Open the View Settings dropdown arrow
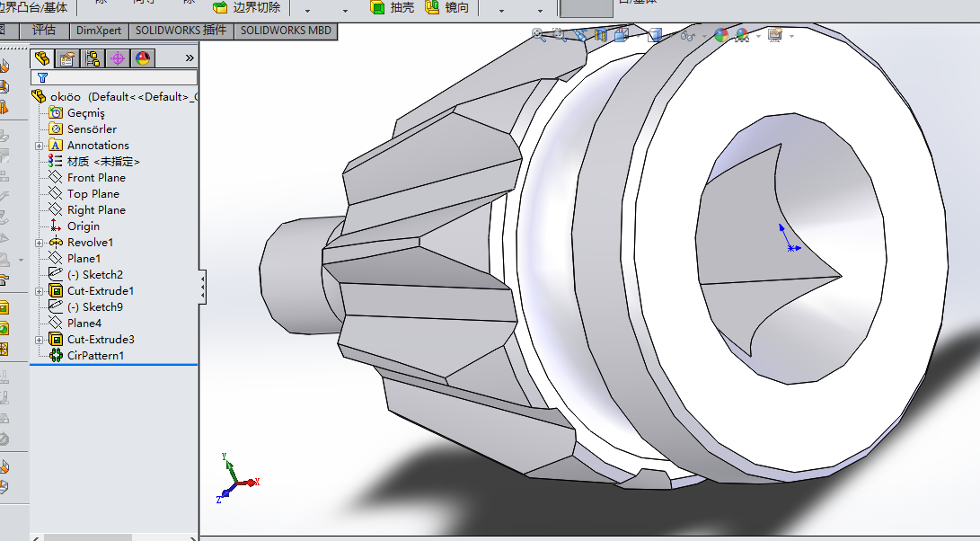Screen dimensions: 980x541 (x=791, y=36)
